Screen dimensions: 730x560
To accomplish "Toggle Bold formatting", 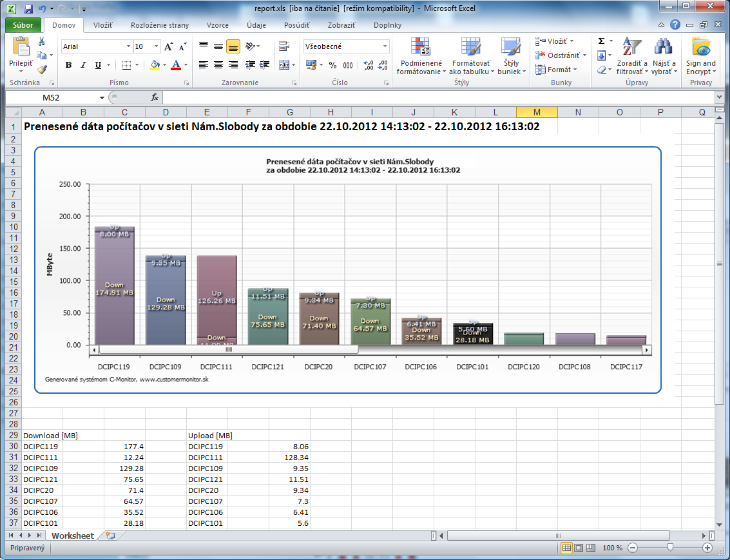I will (68, 65).
